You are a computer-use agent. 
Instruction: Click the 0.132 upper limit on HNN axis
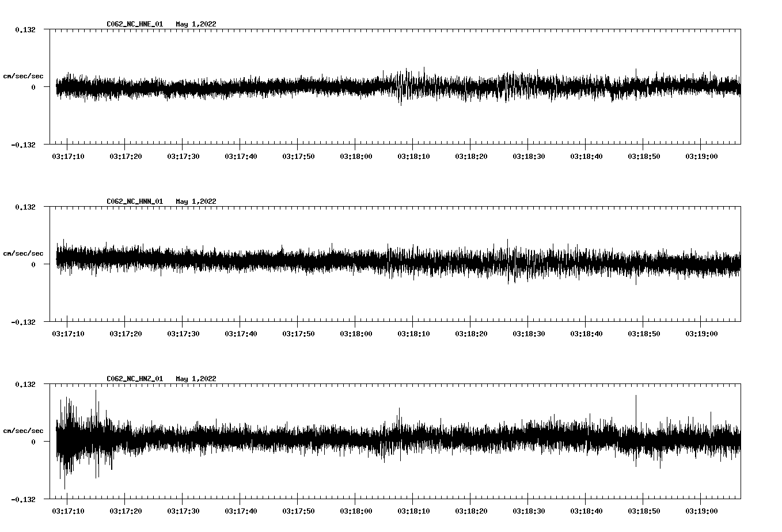point(25,207)
